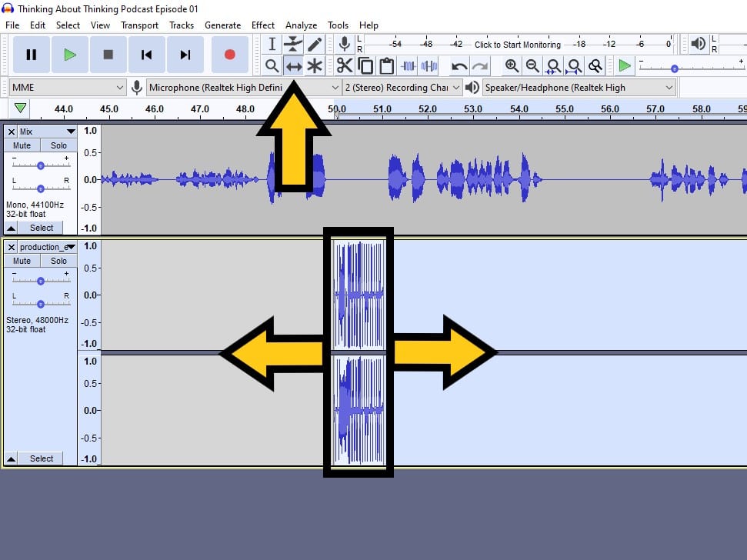
Task: Select the Multi-Tool asterisk icon
Action: (315, 65)
